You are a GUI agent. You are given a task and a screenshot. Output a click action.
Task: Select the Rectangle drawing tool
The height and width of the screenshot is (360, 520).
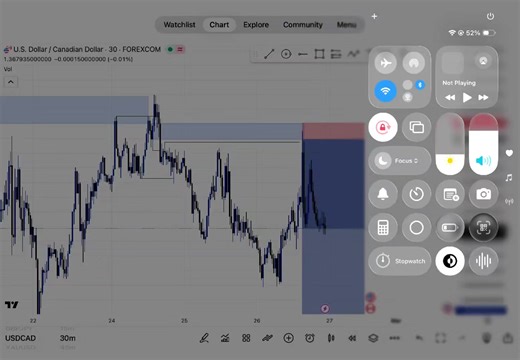(x=319, y=54)
